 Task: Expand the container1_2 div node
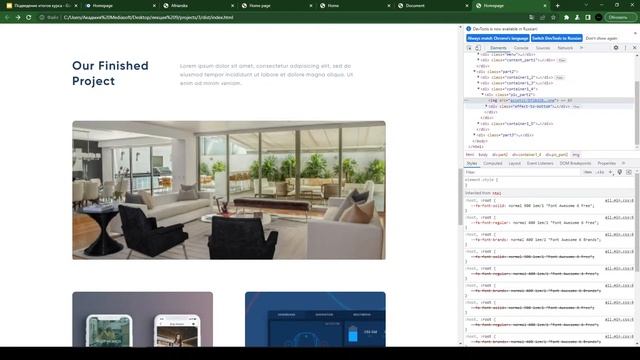[478, 77]
